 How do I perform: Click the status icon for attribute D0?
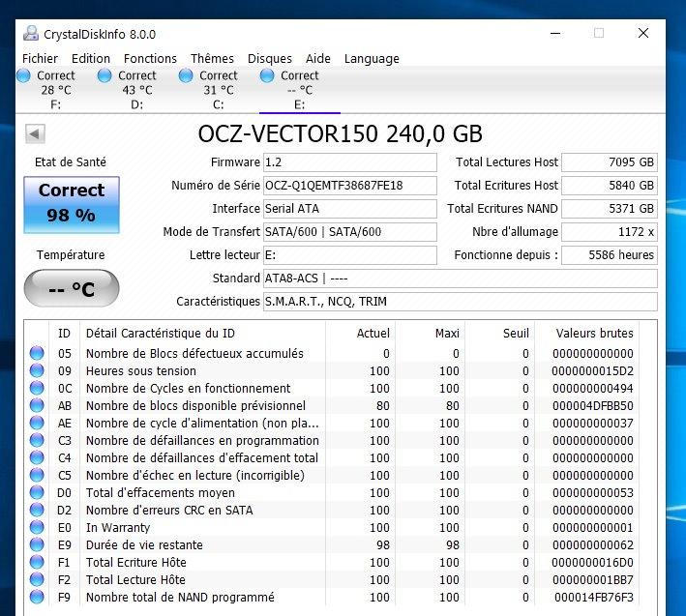point(37,492)
